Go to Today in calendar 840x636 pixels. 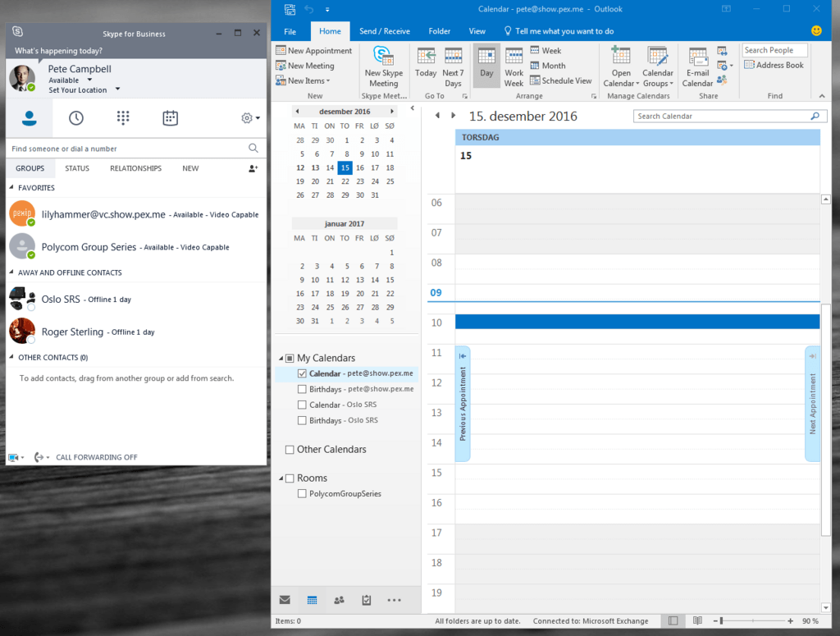[x=426, y=63]
